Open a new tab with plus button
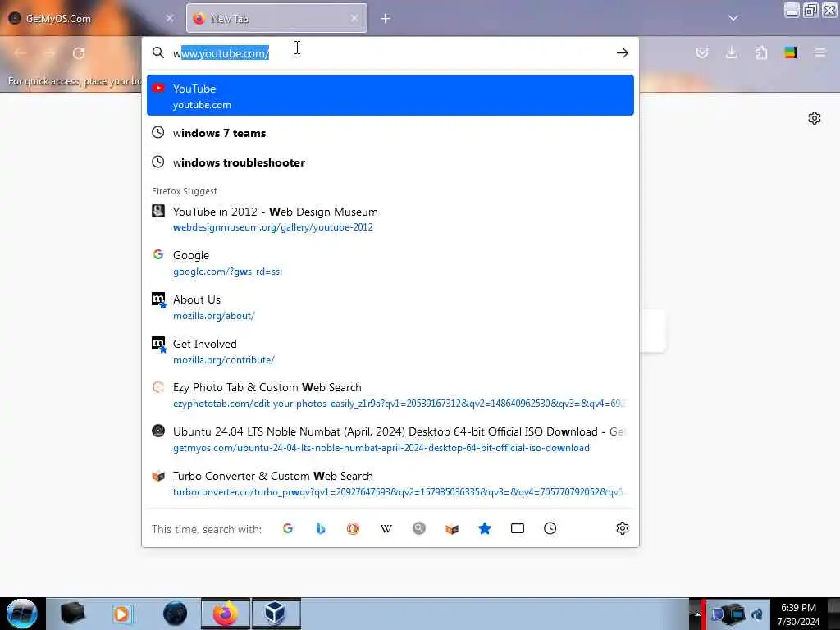The width and height of the screenshot is (840, 630). pyautogui.click(x=386, y=19)
